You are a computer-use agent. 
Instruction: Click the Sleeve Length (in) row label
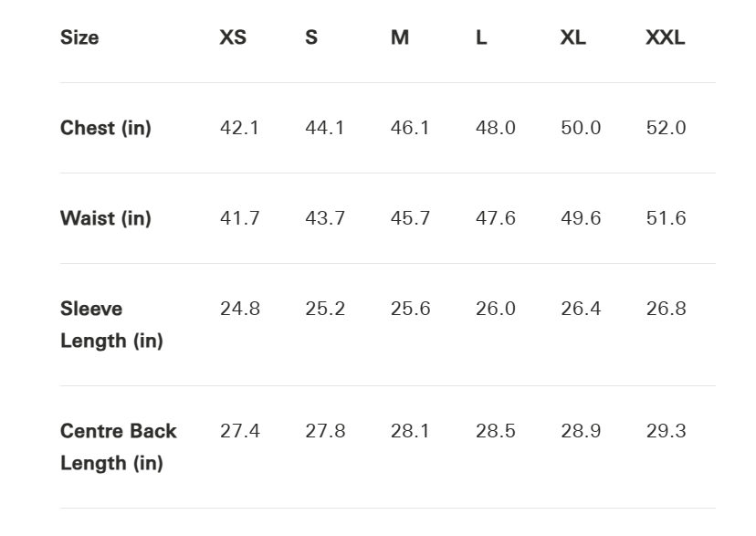(111, 324)
